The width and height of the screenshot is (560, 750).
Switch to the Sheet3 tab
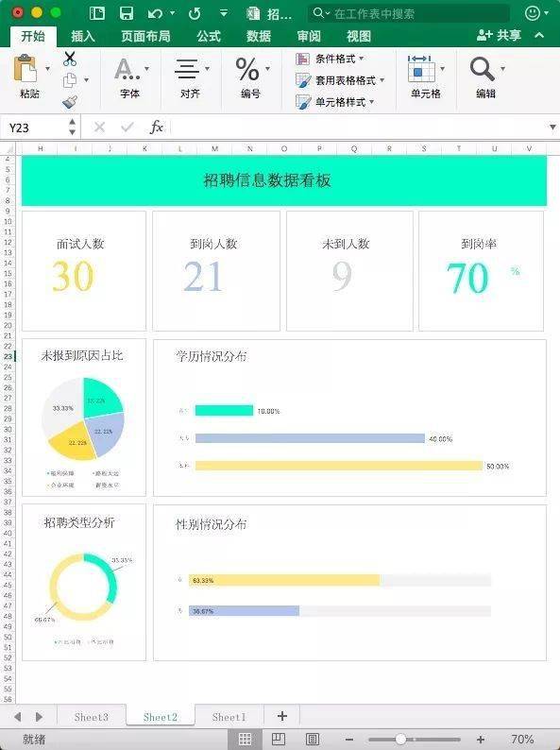tap(92, 717)
